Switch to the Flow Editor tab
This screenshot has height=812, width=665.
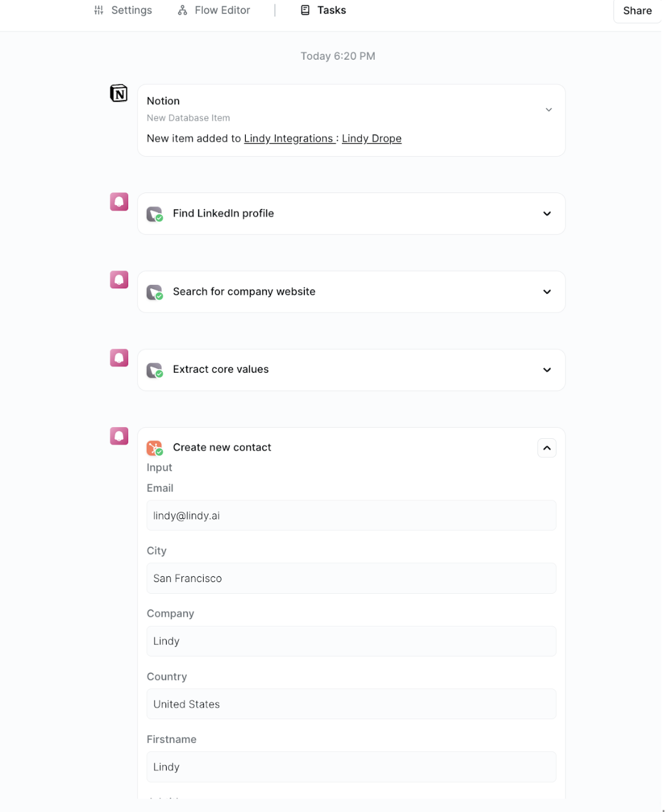214,11
